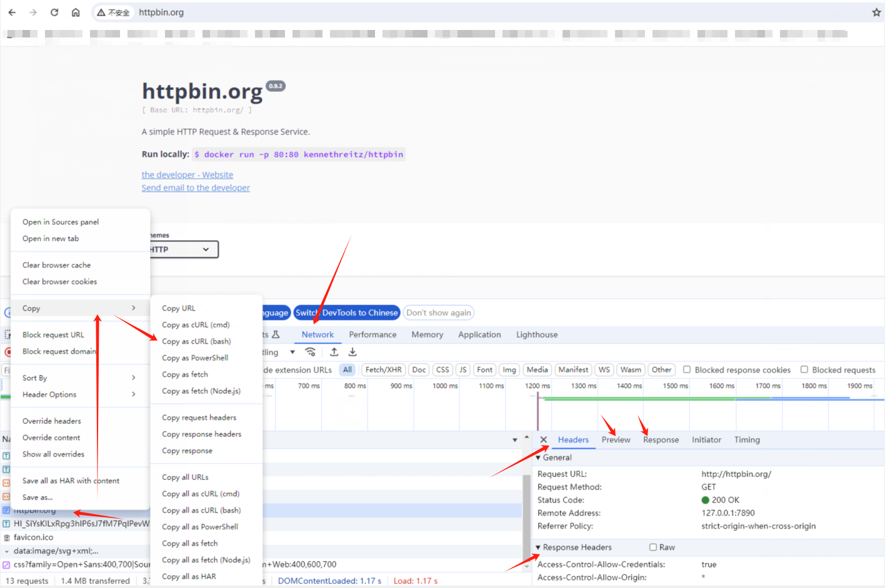Filter requests by JS type

tap(463, 370)
